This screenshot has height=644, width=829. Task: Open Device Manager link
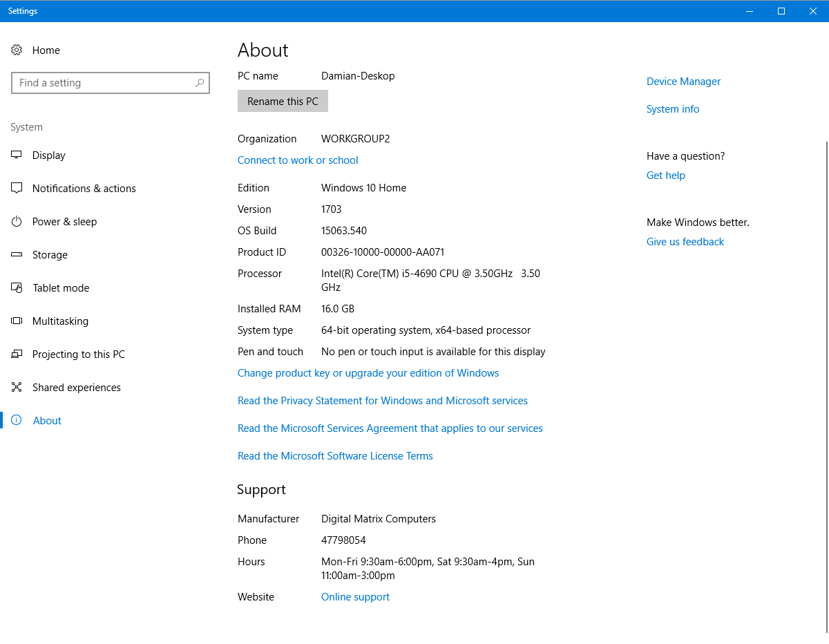click(683, 82)
